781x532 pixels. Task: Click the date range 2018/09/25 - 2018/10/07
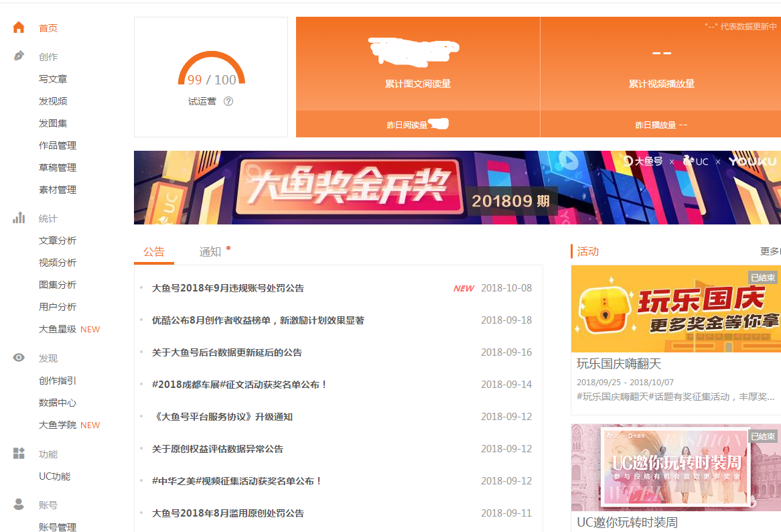point(625,383)
